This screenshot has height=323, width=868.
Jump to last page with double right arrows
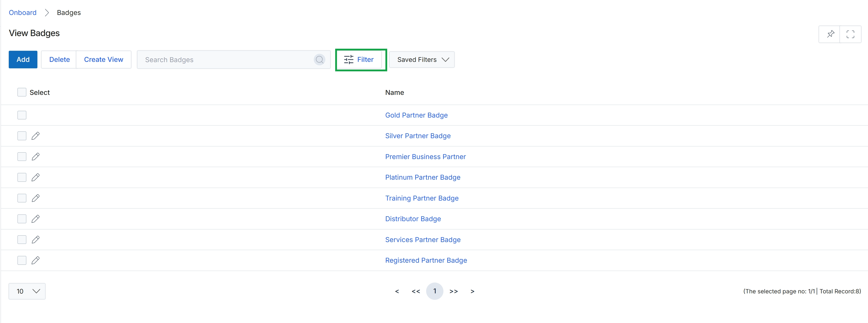pyautogui.click(x=453, y=291)
